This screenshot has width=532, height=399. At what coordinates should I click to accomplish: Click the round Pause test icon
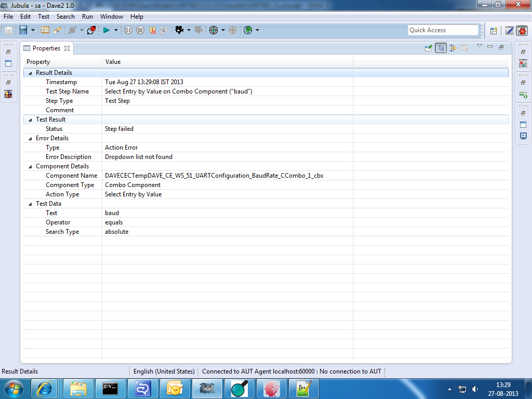pos(128,30)
